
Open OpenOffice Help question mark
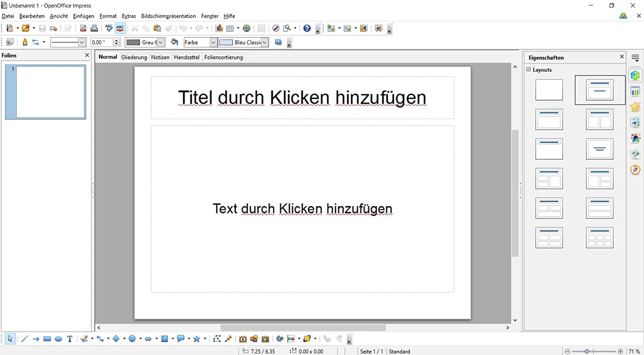click(x=307, y=28)
